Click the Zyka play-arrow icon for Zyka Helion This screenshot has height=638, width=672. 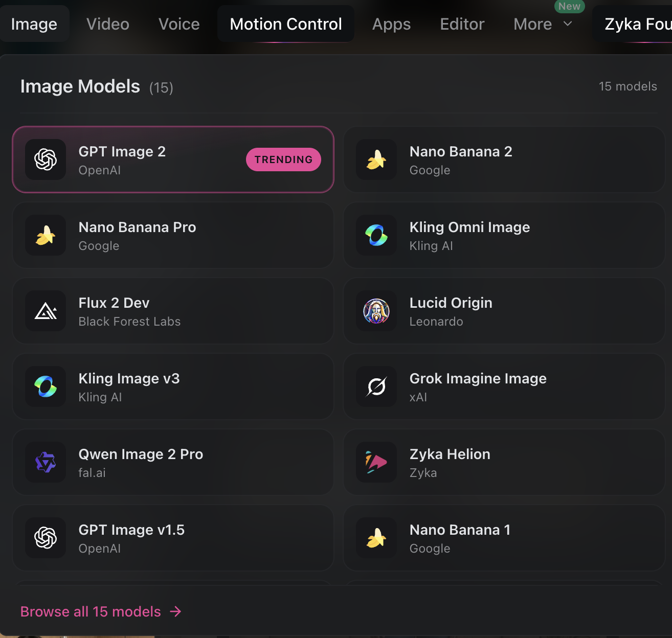click(x=376, y=462)
